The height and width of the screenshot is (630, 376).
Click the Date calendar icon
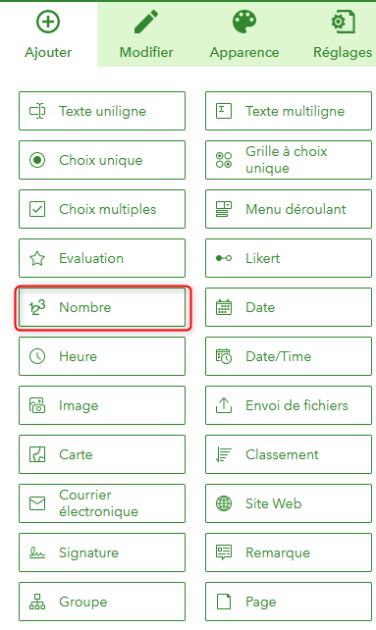coord(224,307)
